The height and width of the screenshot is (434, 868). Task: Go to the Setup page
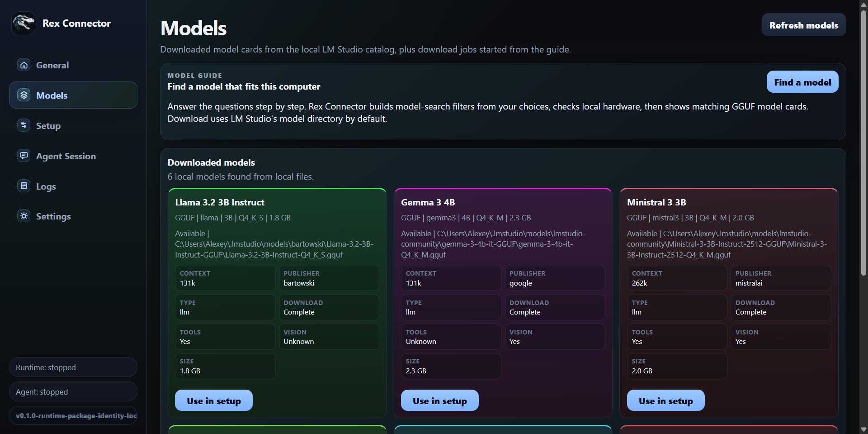(x=73, y=125)
